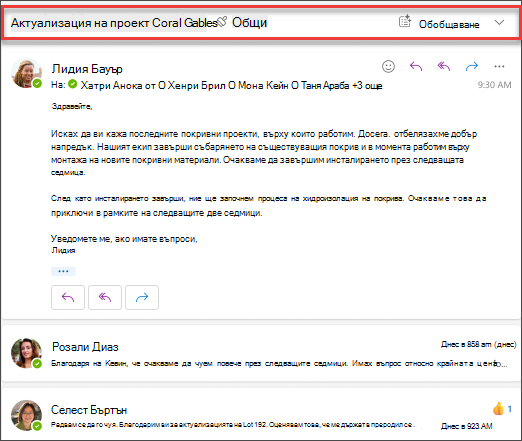The height and width of the screenshot is (441, 522).
Task: Click recipient Таня Араба
Action: (325, 85)
